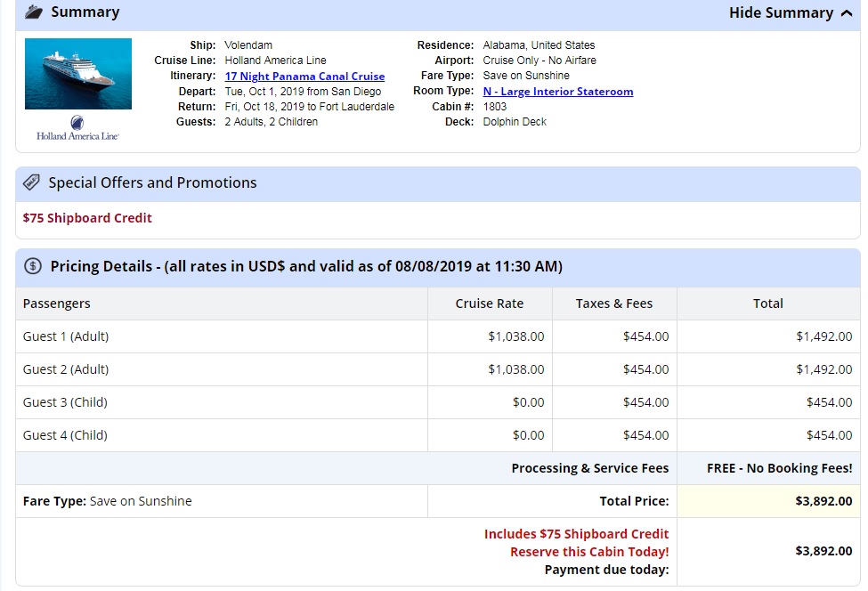Select the Guest 3 (Child) row label

[65, 402]
